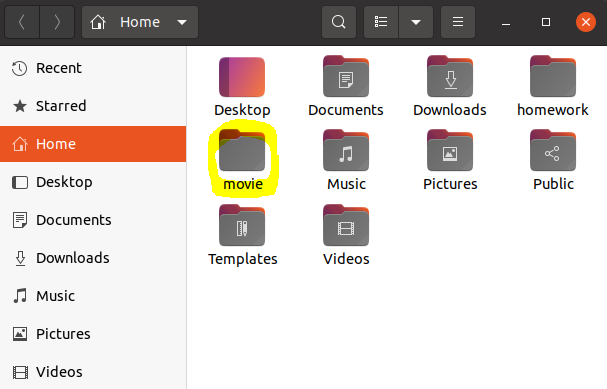Select the Desktop folder icon in the grid
The width and height of the screenshot is (607, 389).
[x=242, y=77]
